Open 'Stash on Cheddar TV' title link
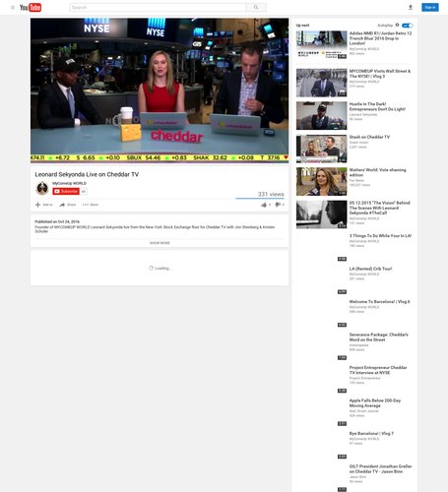This screenshot has width=448, height=492. click(x=369, y=137)
